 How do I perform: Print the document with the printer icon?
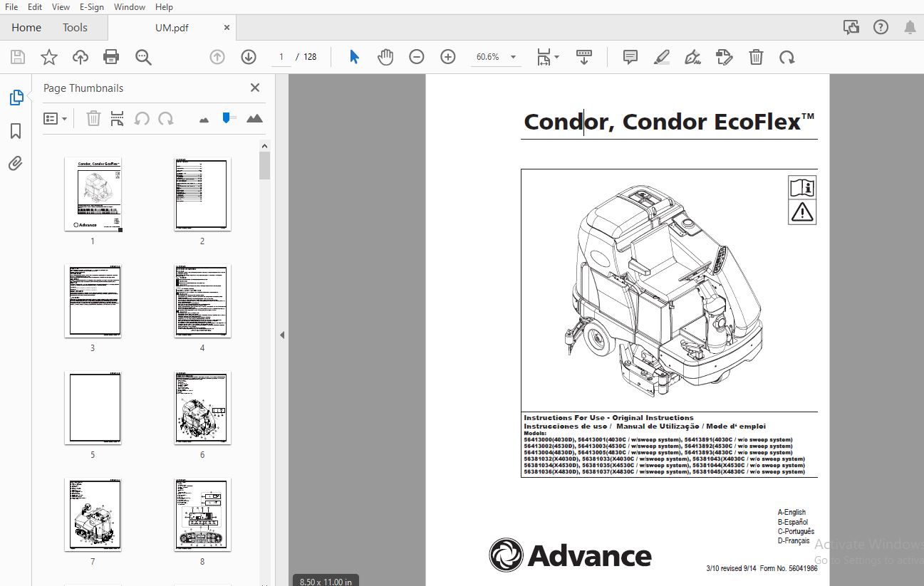(111, 57)
